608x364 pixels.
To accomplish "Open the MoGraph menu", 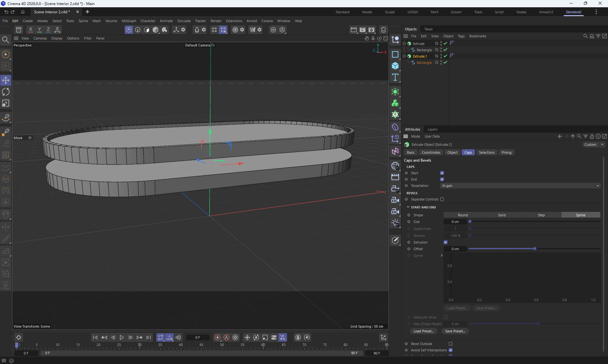I will (129, 21).
